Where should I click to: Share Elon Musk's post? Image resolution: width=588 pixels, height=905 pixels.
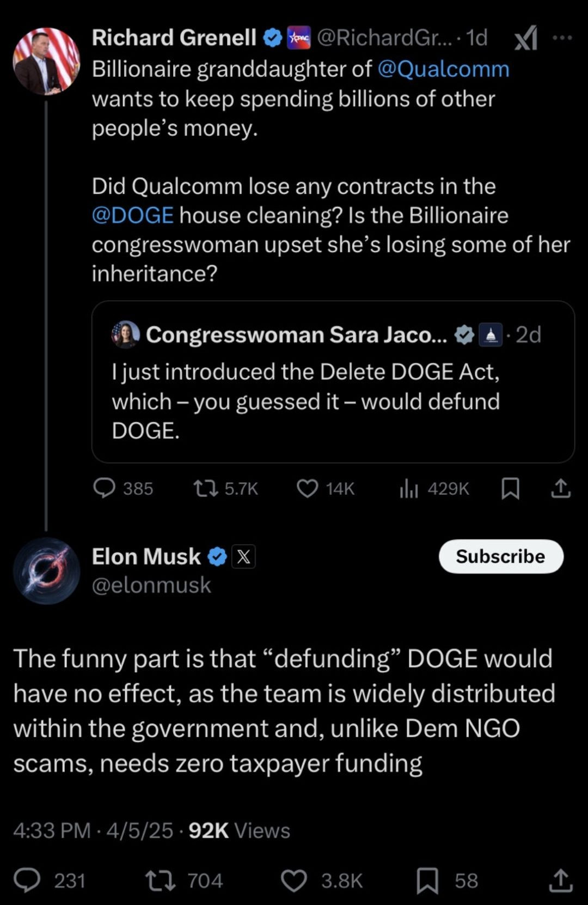(x=561, y=880)
